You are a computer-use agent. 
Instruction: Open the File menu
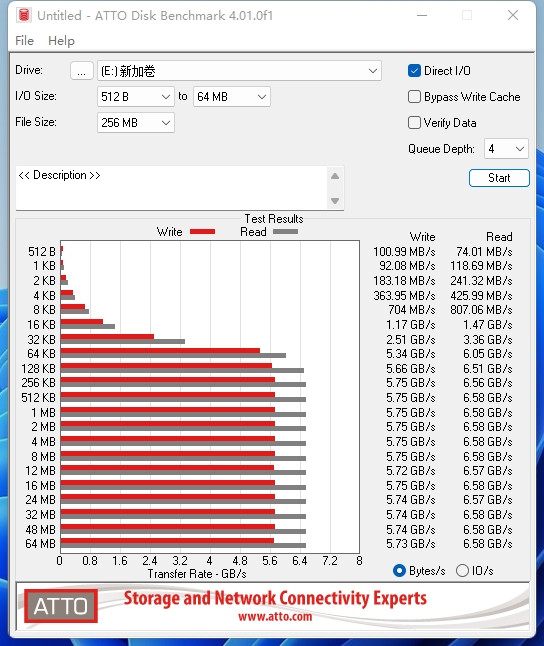tap(24, 41)
